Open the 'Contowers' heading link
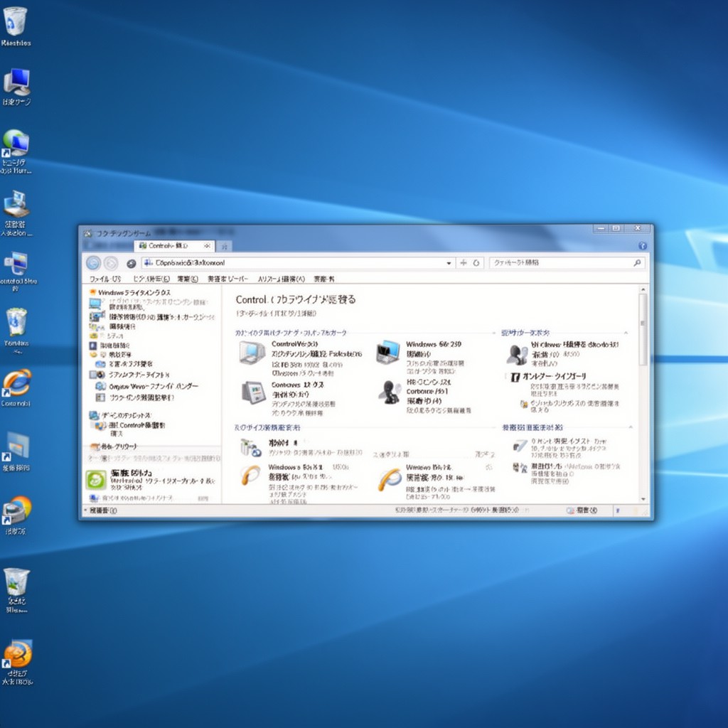Image resolution: width=728 pixels, height=728 pixels. [298, 385]
